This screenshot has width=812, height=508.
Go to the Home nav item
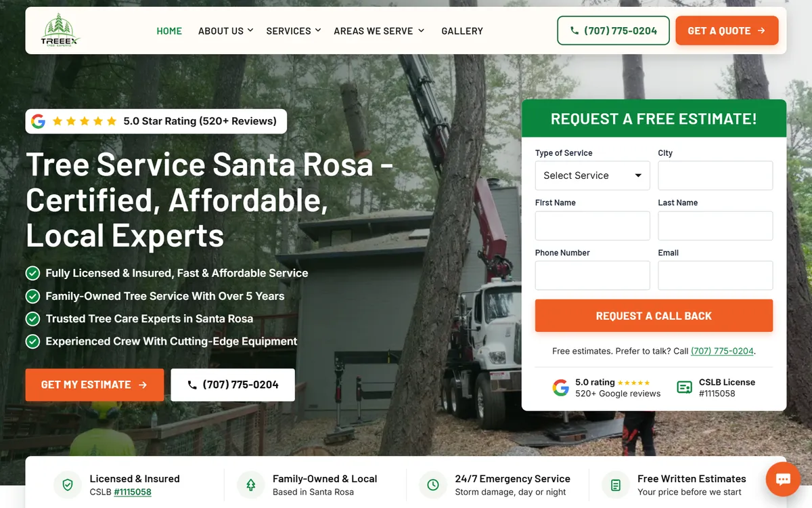click(169, 30)
